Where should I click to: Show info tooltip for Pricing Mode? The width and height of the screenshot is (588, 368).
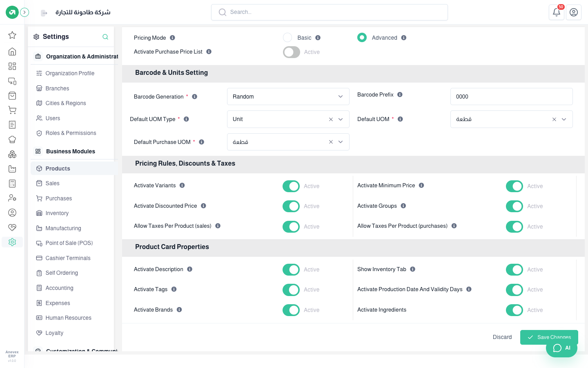[x=172, y=38]
